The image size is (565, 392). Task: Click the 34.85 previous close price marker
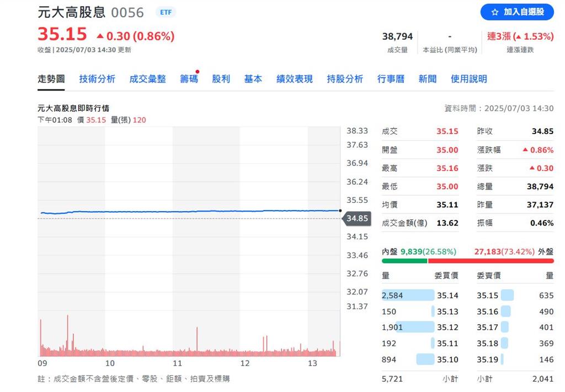click(x=356, y=218)
